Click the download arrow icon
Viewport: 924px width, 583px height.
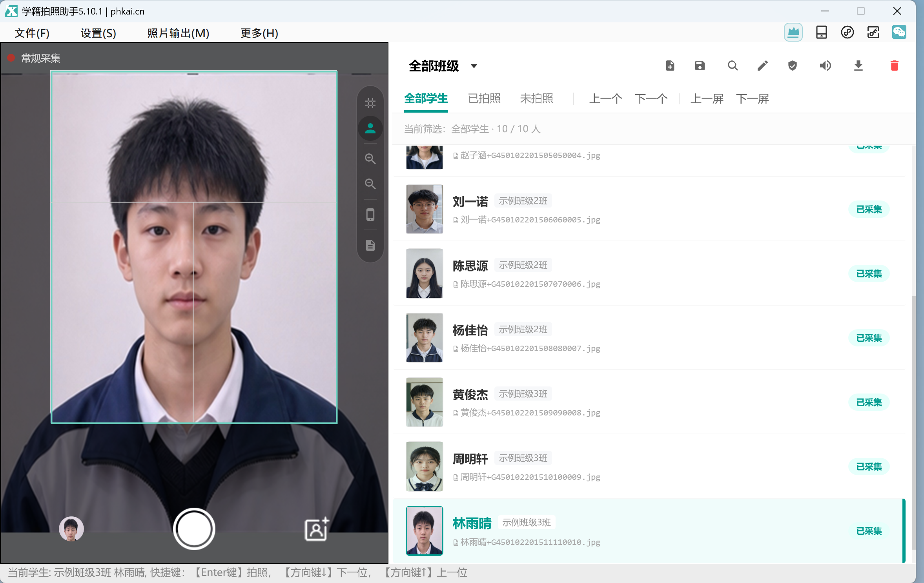tap(858, 66)
